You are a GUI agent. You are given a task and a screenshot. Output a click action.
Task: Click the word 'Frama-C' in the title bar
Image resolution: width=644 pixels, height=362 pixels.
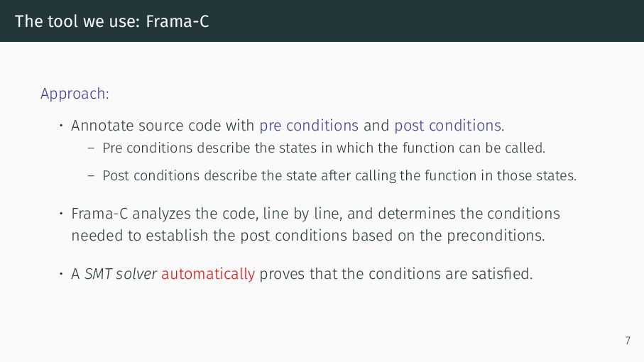coord(178,21)
